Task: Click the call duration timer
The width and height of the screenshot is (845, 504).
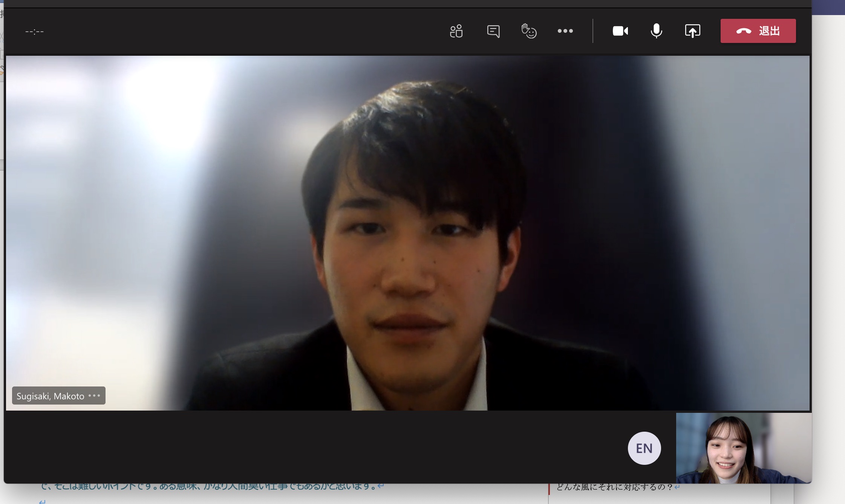Action: coord(34,32)
